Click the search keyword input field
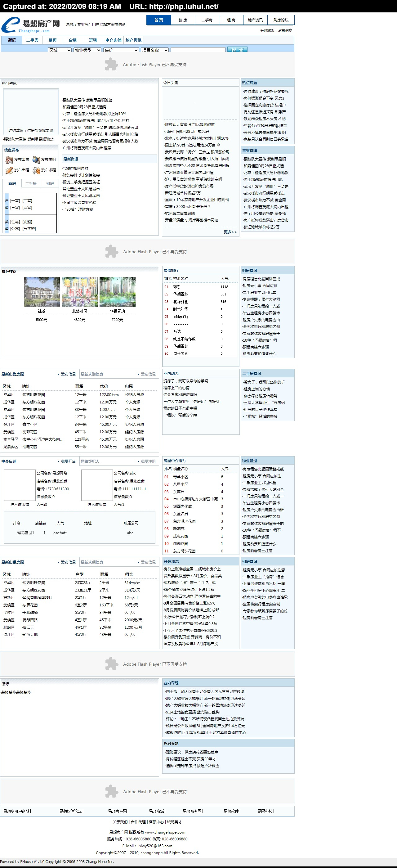This screenshot has width=397, height=868. click(198, 50)
